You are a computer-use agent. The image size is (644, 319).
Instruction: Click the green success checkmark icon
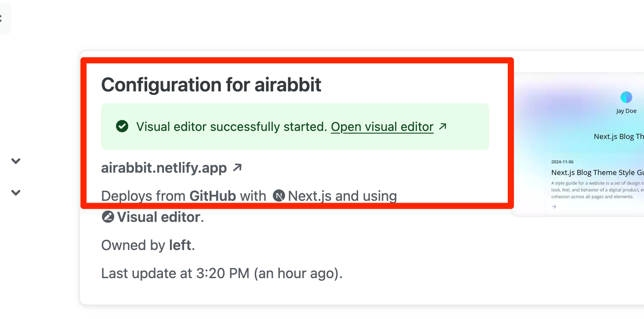[122, 127]
